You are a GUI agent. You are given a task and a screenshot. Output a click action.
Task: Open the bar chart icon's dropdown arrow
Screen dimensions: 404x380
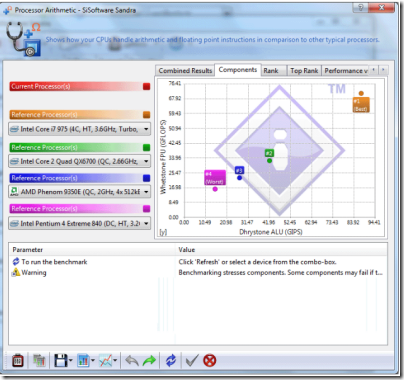(93, 361)
